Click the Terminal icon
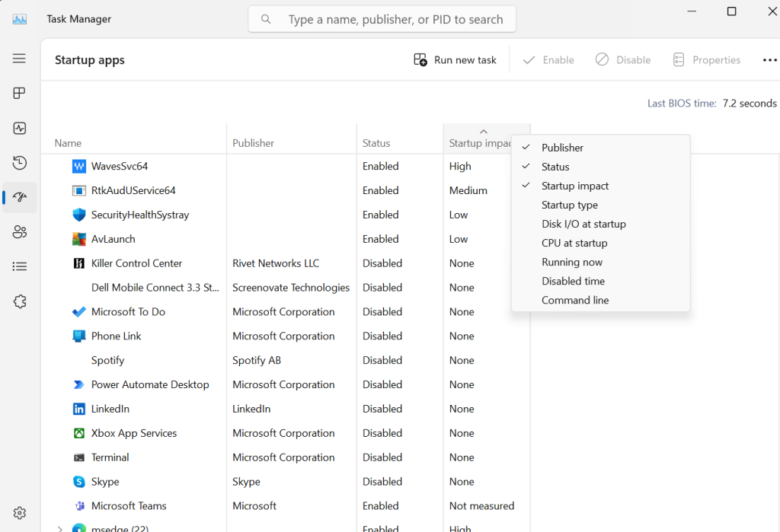Viewport: 780px width, 532px height. (x=79, y=457)
